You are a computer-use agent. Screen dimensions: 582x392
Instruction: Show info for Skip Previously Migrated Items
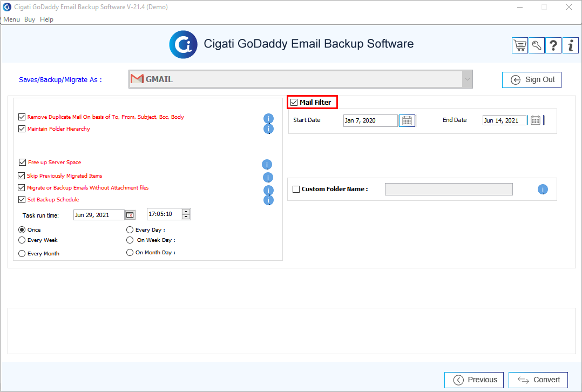click(x=268, y=178)
